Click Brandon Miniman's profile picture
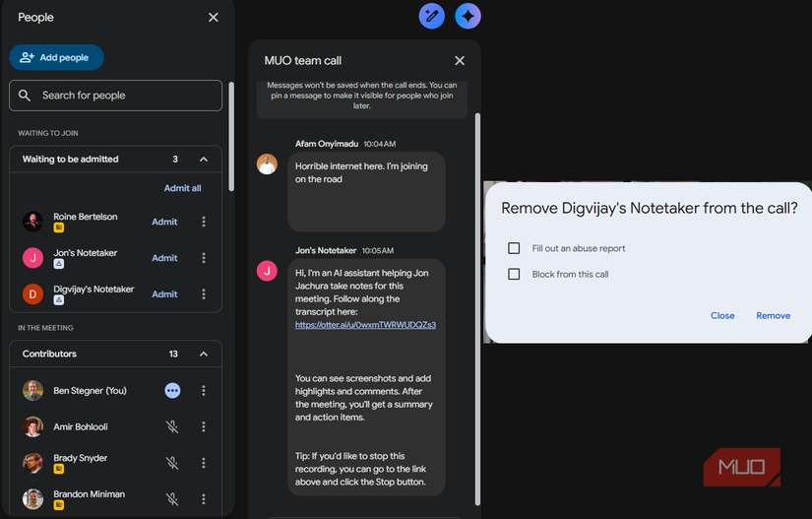Image resolution: width=812 pixels, height=519 pixels. pyautogui.click(x=32, y=499)
